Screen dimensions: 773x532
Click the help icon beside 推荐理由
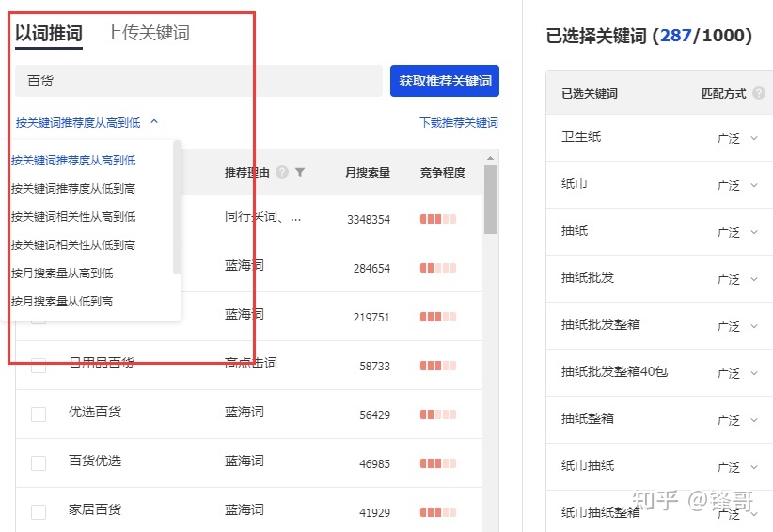(x=282, y=173)
